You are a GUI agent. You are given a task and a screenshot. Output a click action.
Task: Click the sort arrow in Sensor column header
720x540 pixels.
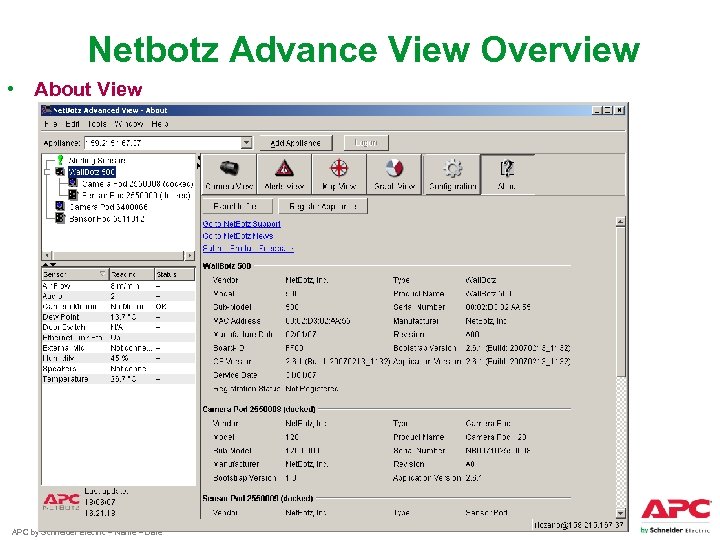pyautogui.click(x=102, y=274)
